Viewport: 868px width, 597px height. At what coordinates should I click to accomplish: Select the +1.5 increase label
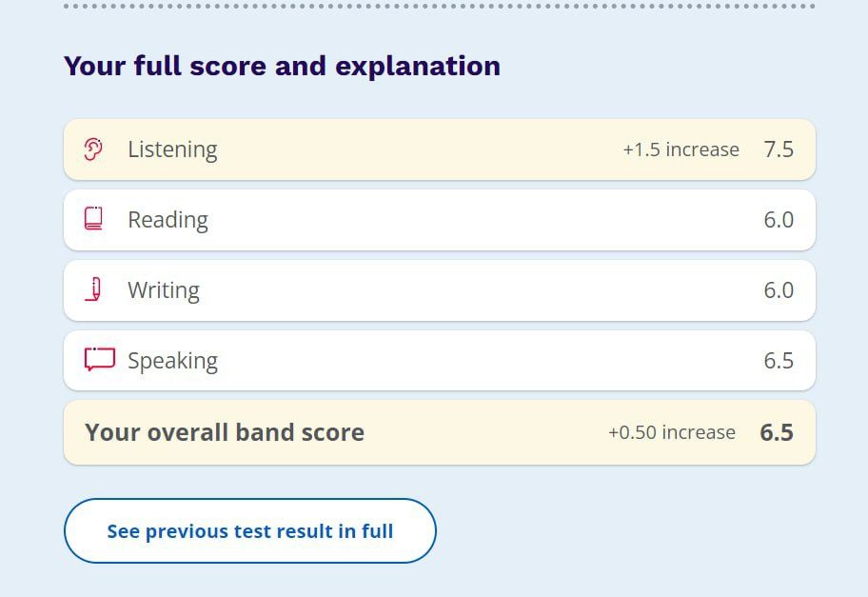coord(681,149)
